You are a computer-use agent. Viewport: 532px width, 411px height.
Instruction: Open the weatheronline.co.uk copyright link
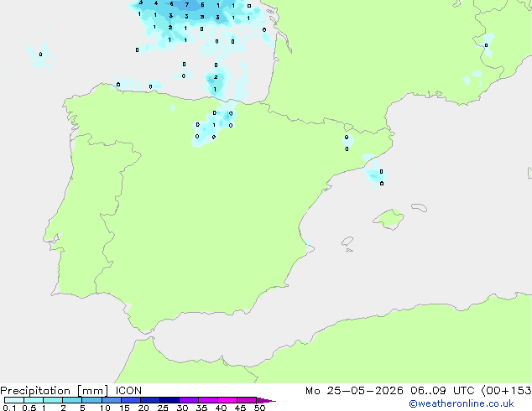[x=462, y=403]
